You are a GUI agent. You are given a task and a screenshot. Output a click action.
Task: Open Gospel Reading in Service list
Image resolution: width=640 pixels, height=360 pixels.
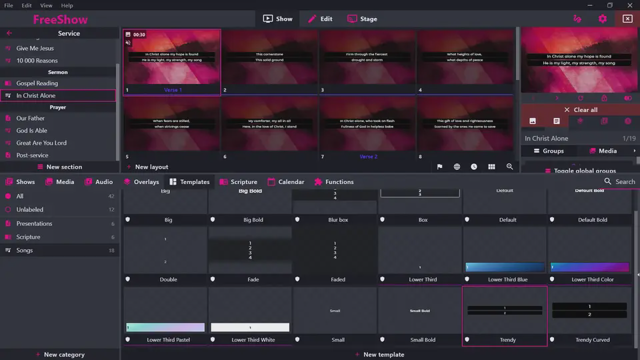tap(58, 83)
